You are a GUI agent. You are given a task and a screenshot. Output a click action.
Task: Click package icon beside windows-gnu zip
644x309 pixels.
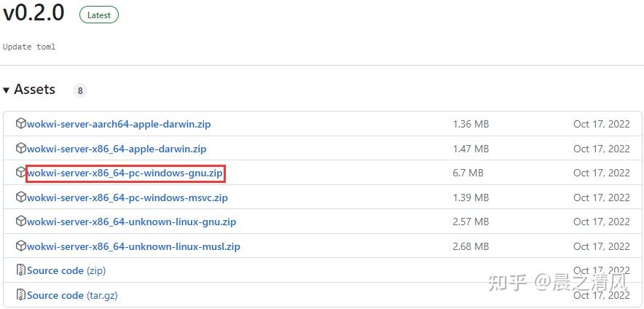click(x=21, y=173)
